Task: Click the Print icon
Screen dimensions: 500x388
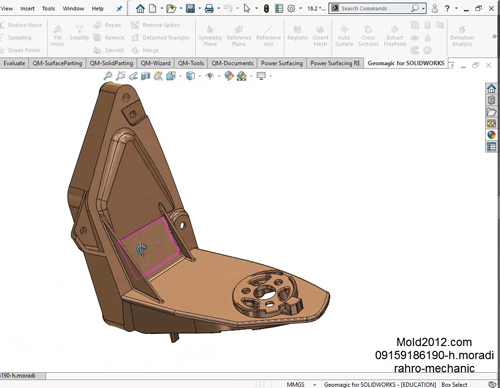Action: pos(209,8)
